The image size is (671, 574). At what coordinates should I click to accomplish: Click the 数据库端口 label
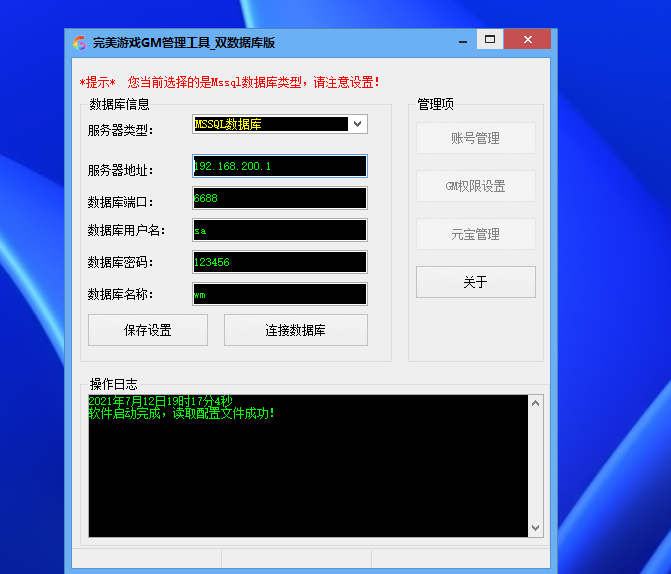pos(120,202)
